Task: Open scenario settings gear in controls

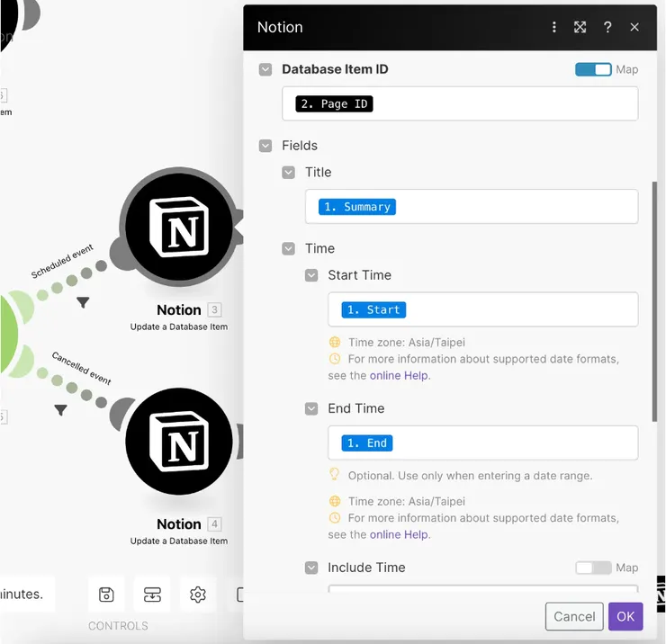Action: point(197,595)
